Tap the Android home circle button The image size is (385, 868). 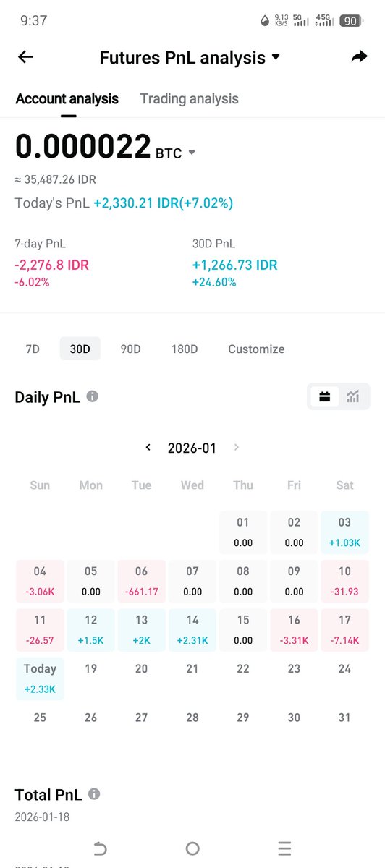point(192,848)
